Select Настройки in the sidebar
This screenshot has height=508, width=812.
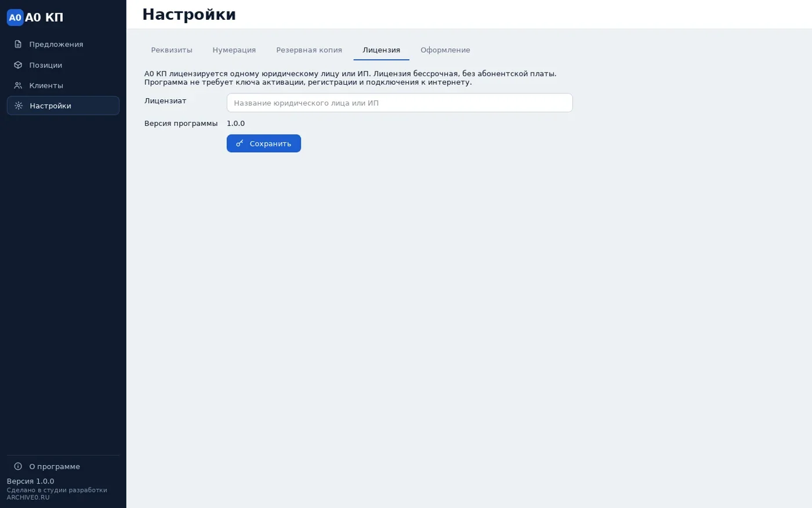pos(63,106)
